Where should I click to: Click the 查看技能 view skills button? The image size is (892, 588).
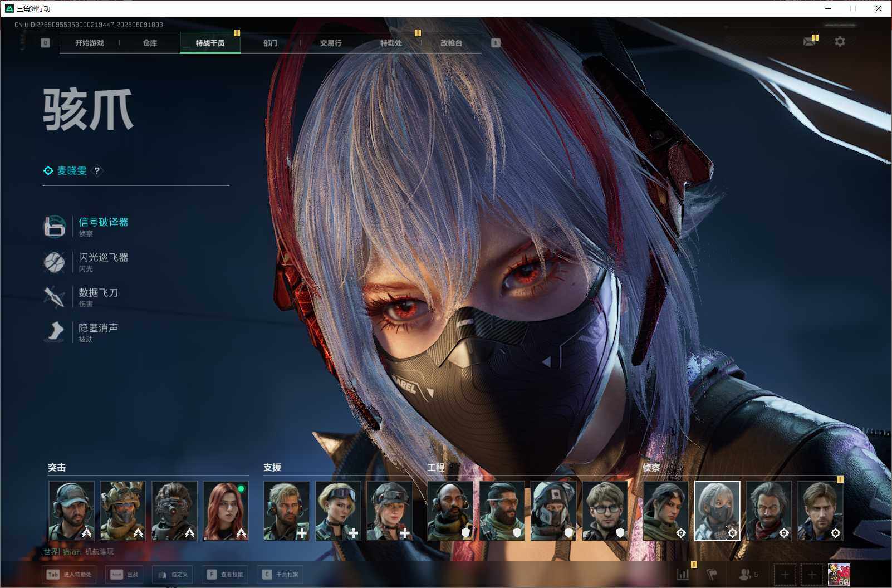tap(225, 574)
